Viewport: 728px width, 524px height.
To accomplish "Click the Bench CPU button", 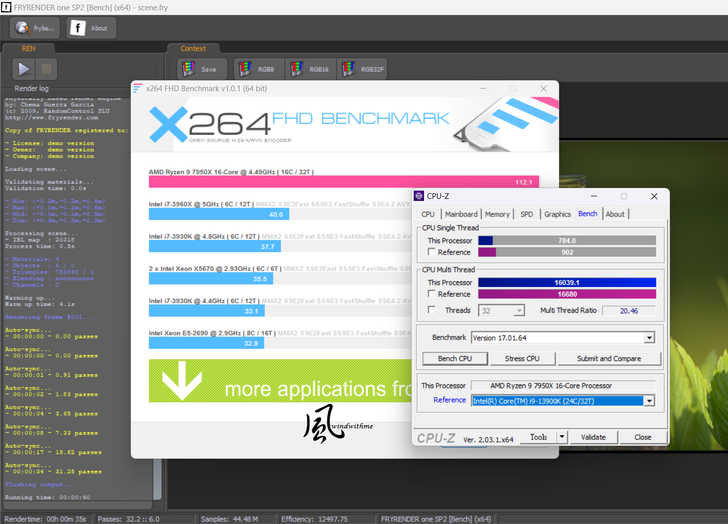I will [455, 358].
